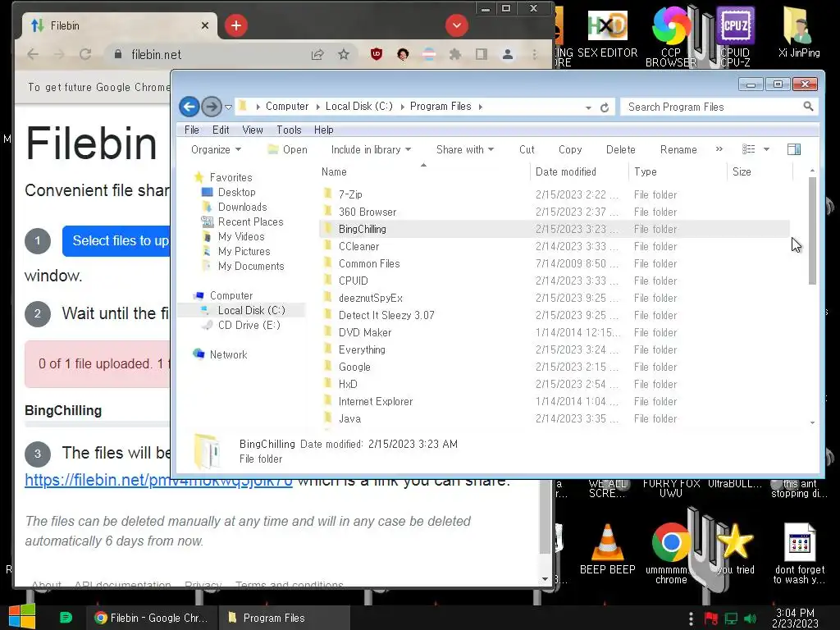
Task: Expand the Program Files breadcrumb arrow
Action: tap(481, 107)
